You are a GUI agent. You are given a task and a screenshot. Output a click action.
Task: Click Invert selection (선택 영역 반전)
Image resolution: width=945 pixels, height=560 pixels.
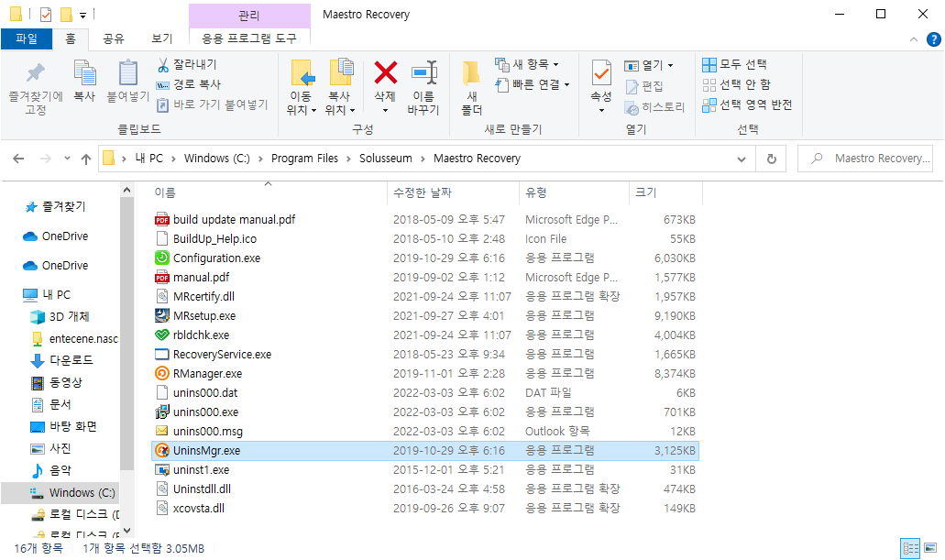pyautogui.click(x=747, y=104)
